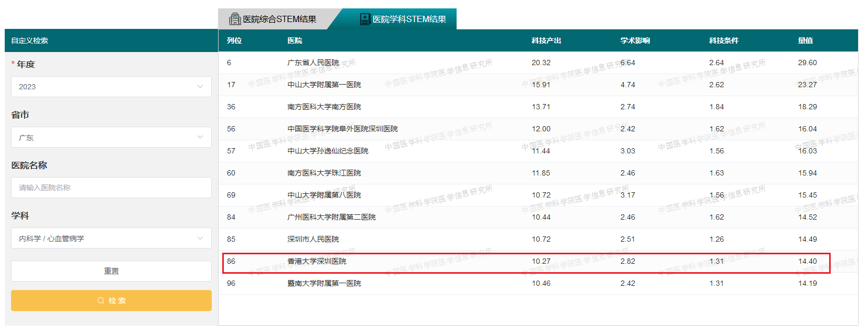This screenshot has width=868, height=331.
Task: Open the 学科 dropdown showing 内科学 / 心血管病学
Action: click(111, 238)
